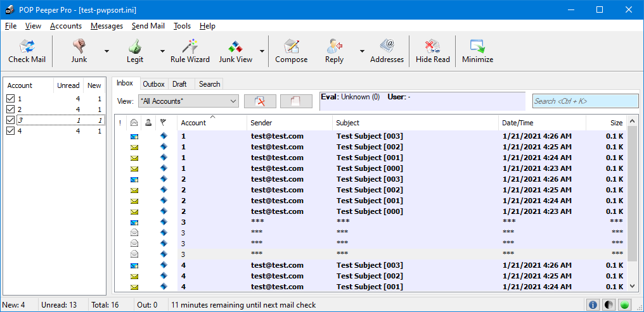Open the Accounts menu
The width and height of the screenshot is (644, 312).
[x=66, y=26]
